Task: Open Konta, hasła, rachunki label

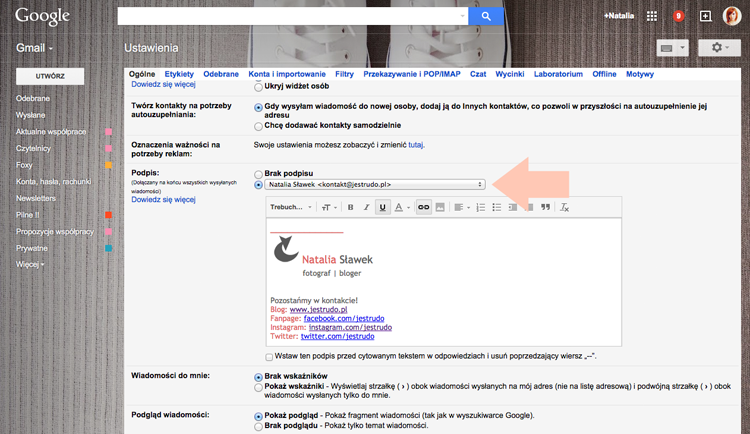Action: pos(53,181)
